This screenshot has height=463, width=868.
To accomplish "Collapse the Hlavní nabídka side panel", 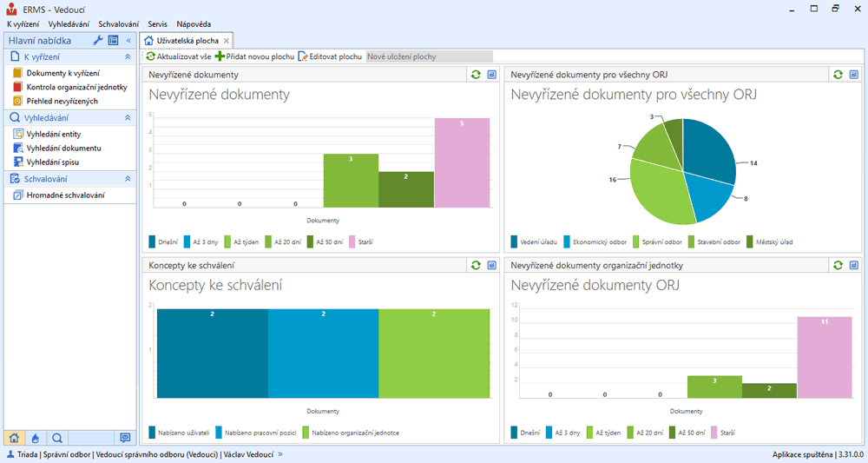I will pyautogui.click(x=128, y=41).
